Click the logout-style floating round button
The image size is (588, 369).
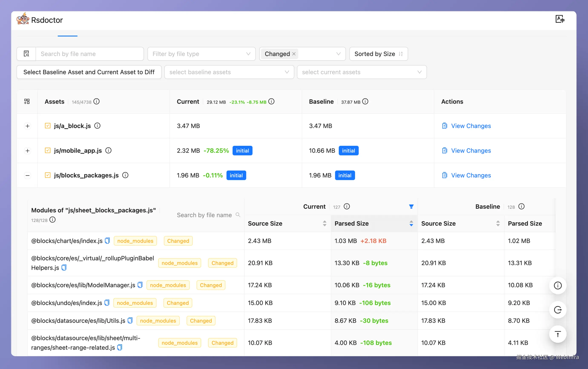coord(558,310)
